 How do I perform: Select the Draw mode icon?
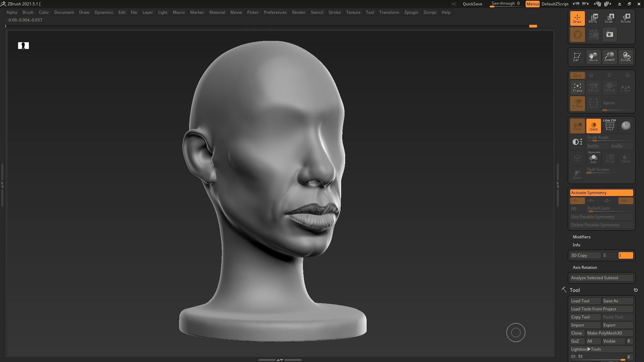pyautogui.click(x=577, y=18)
